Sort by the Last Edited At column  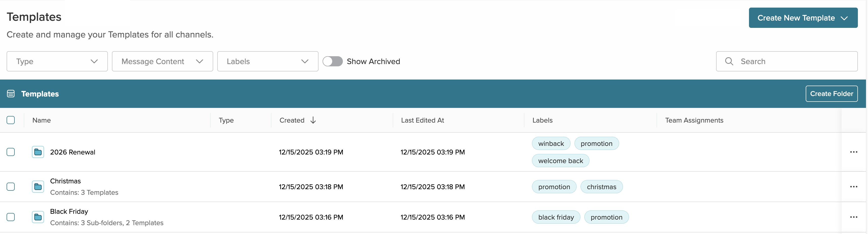[x=422, y=120]
